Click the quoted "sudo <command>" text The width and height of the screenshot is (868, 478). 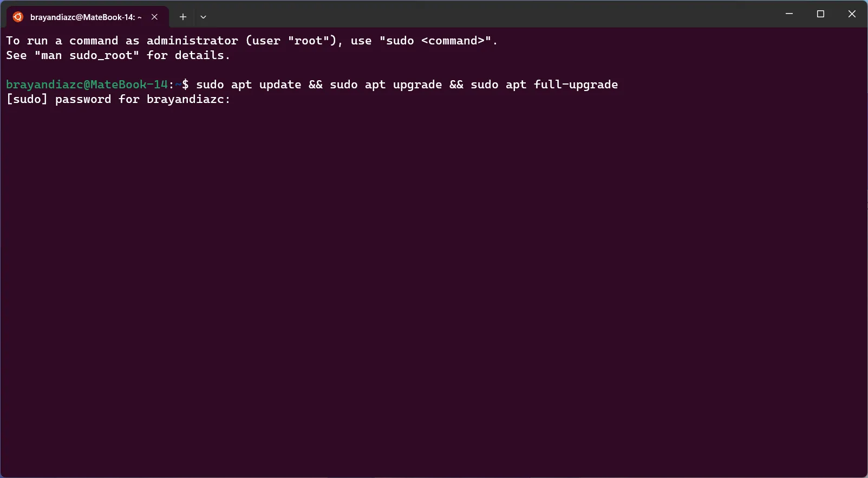435,41
